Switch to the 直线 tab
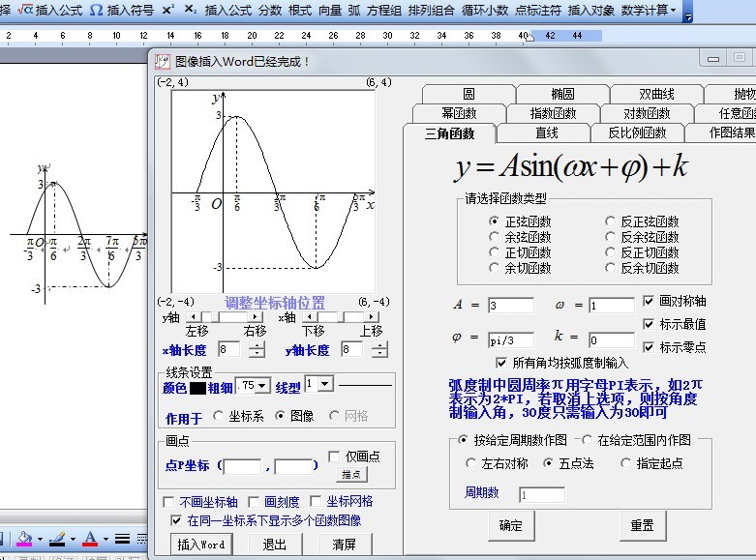Screen dimensions: 756x560 [547, 133]
